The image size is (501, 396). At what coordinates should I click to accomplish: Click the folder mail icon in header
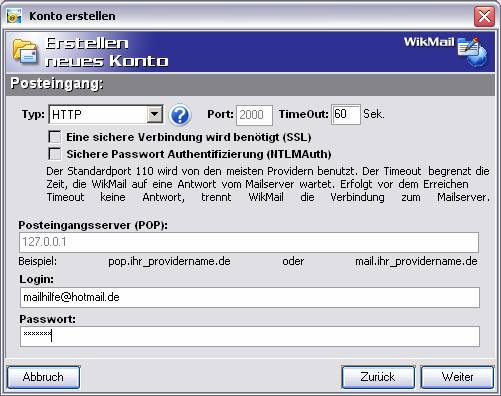(x=25, y=52)
